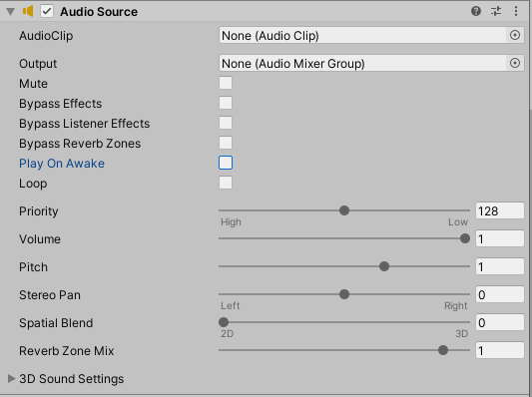Tick the Bypass Reverb Zones checkbox
532x397 pixels.
click(226, 143)
